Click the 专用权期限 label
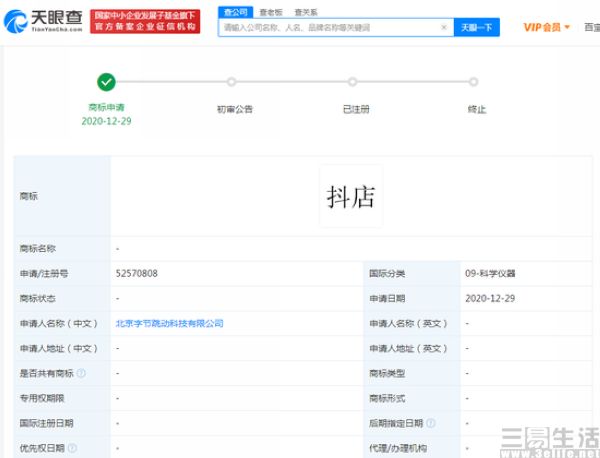Viewport: 600px width, 458px height. (x=42, y=398)
